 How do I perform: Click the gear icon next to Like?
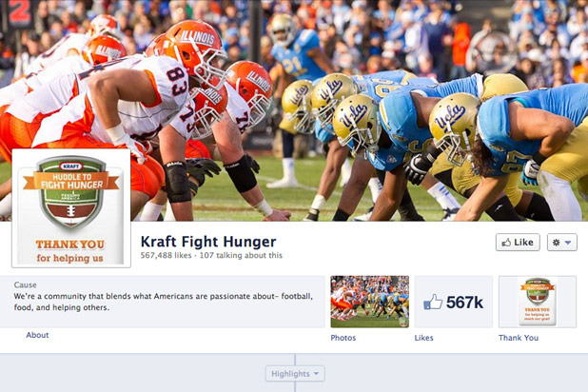pos(556,243)
